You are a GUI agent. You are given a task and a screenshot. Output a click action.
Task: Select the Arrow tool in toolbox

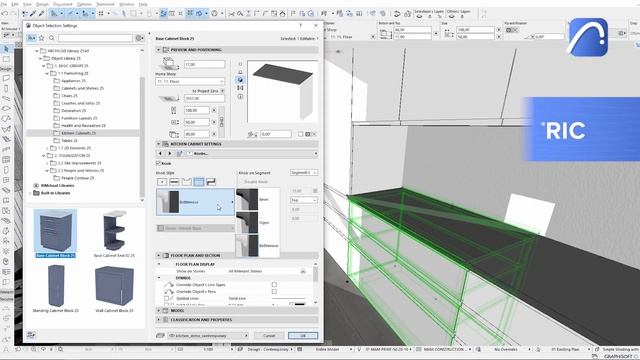pyautogui.click(x=6, y=49)
